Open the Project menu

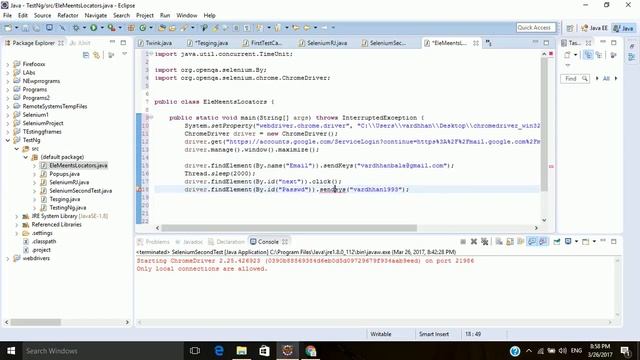144,16
